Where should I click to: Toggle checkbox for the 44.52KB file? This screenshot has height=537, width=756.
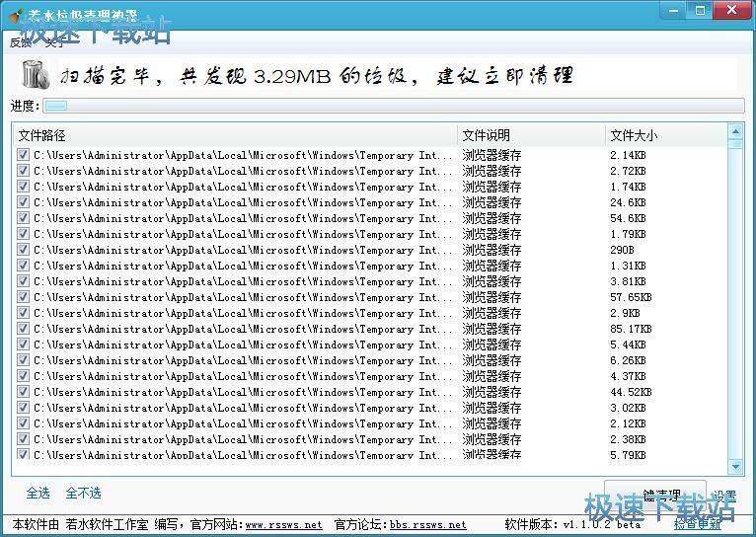(23, 392)
